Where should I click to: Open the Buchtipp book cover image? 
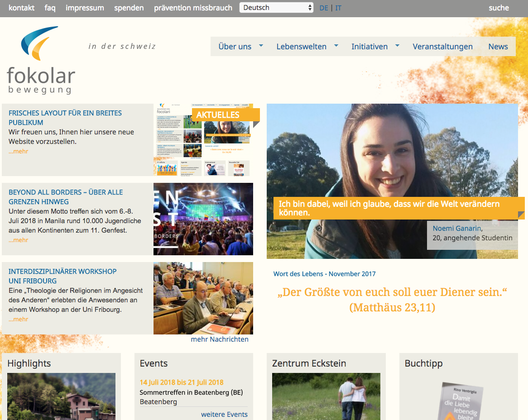461,401
